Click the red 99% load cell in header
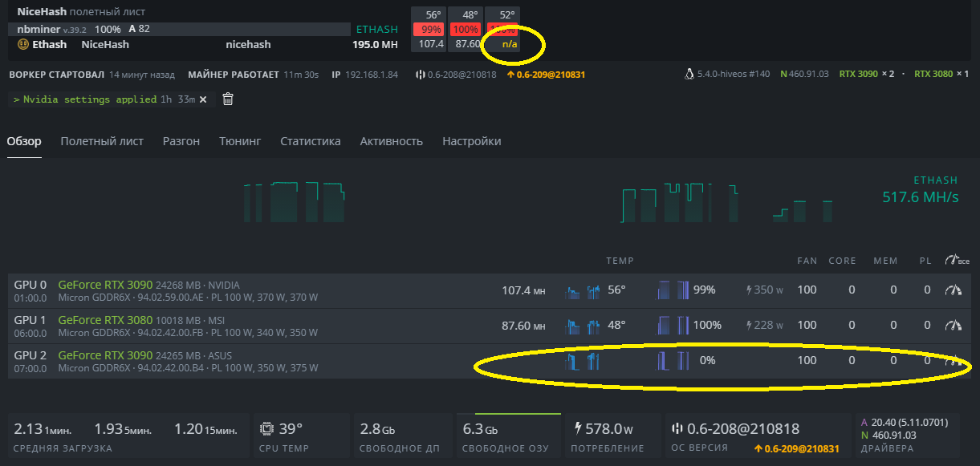 click(429, 30)
